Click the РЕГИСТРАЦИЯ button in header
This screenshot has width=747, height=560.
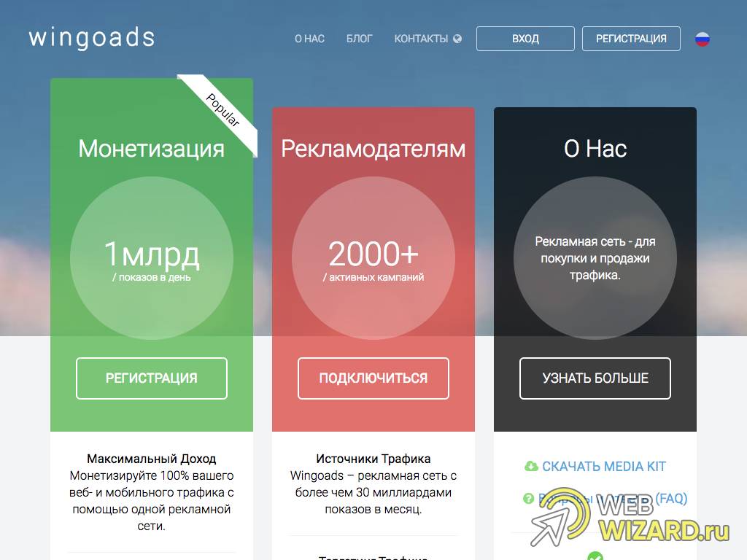(631, 39)
